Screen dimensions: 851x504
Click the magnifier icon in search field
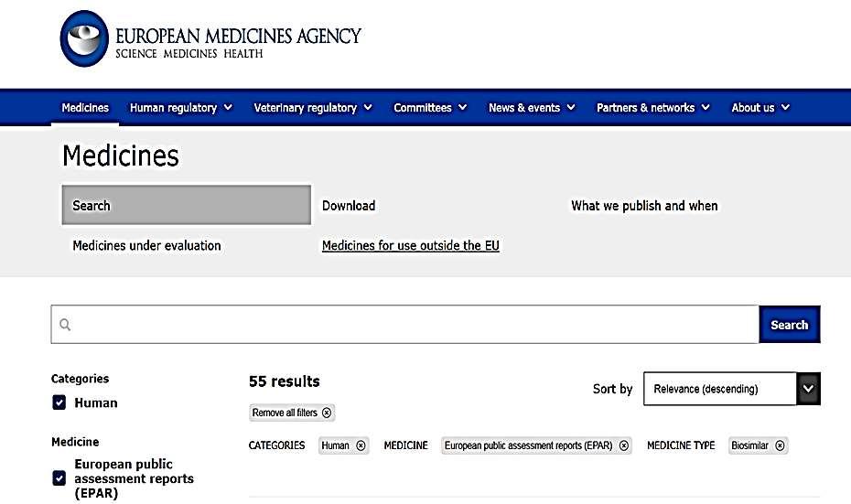[x=65, y=325]
